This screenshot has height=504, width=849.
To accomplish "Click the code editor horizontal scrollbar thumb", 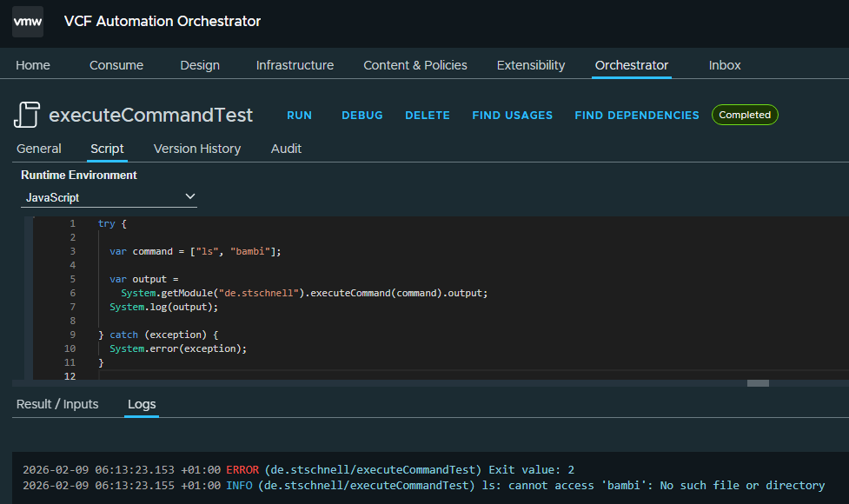I will pos(758,383).
